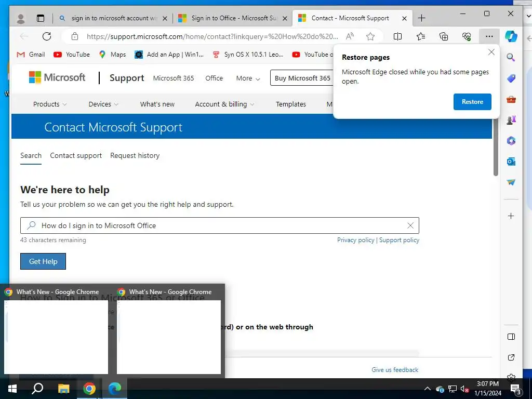Click the Chrome taskbar icon

point(89,389)
